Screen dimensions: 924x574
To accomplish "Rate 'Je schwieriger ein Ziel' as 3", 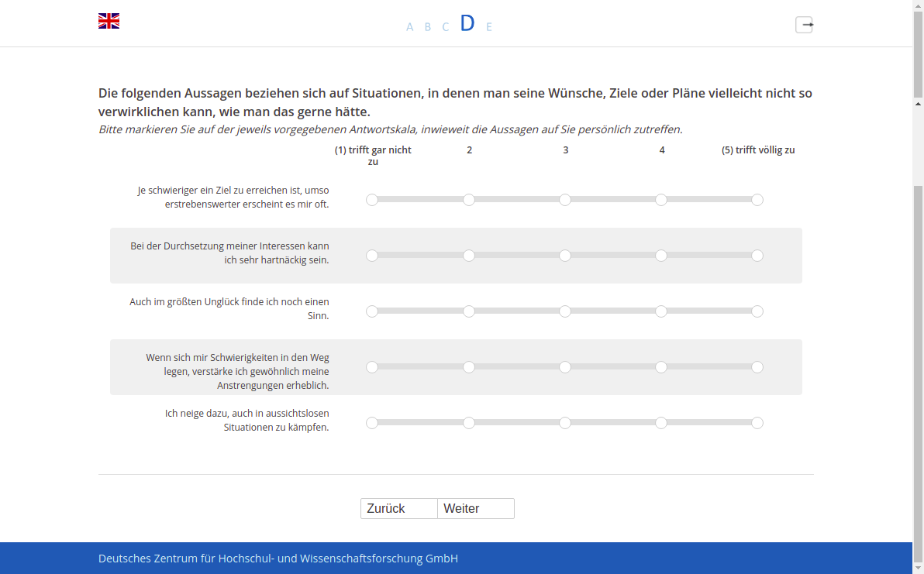I will [x=565, y=200].
